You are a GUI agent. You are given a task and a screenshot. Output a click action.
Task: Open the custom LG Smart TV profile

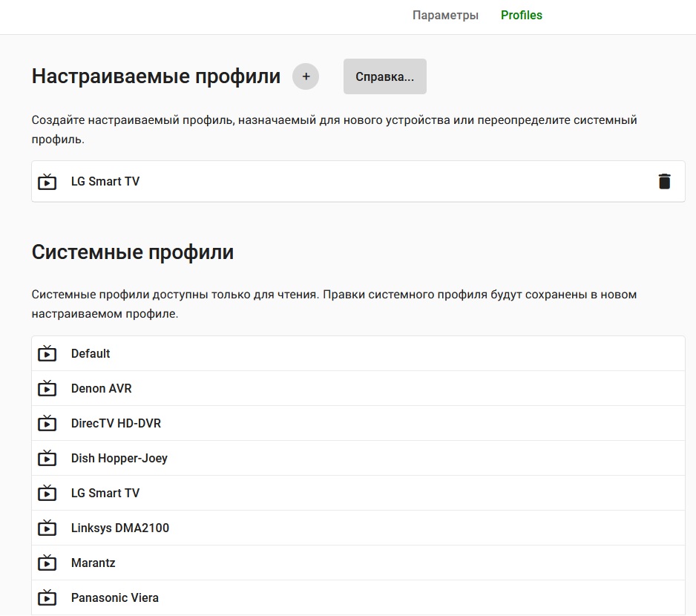(x=105, y=181)
